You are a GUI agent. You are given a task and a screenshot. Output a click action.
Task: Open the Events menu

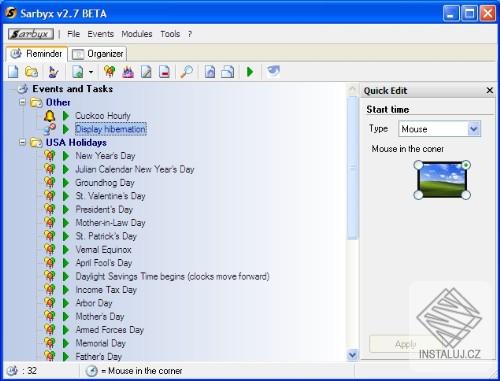click(100, 34)
